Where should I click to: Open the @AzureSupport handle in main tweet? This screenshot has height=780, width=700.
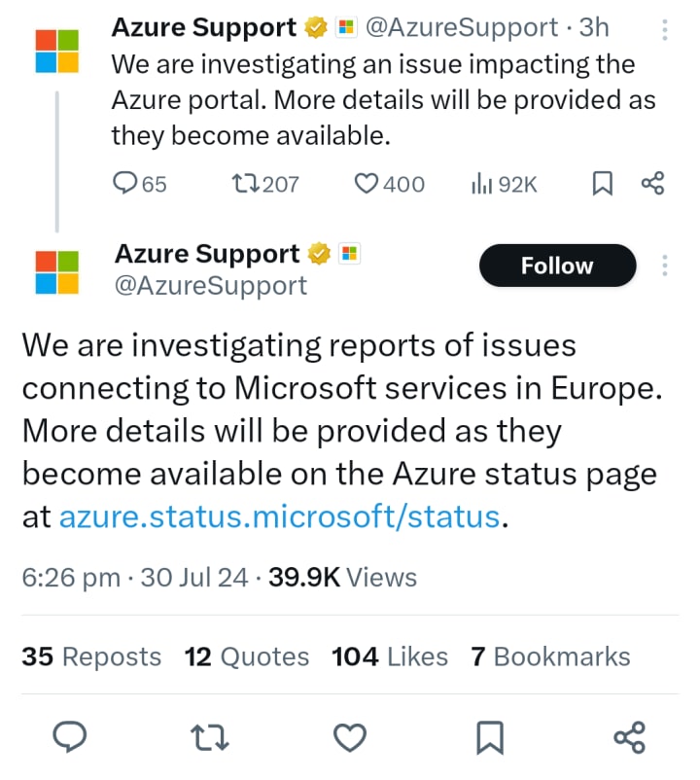click(x=211, y=285)
